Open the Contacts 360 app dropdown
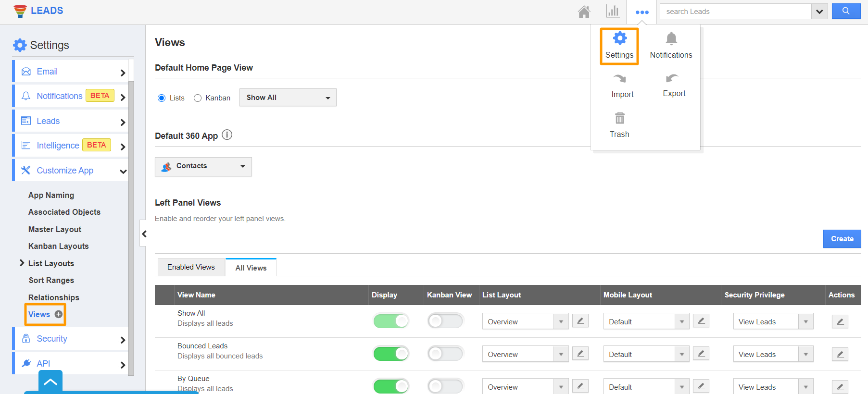This screenshot has width=868, height=394. click(203, 166)
